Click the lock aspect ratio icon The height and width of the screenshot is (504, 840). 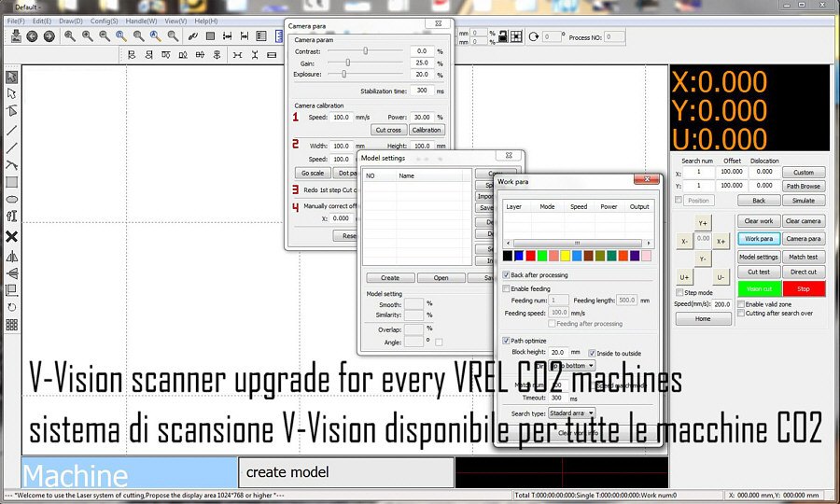point(502,36)
